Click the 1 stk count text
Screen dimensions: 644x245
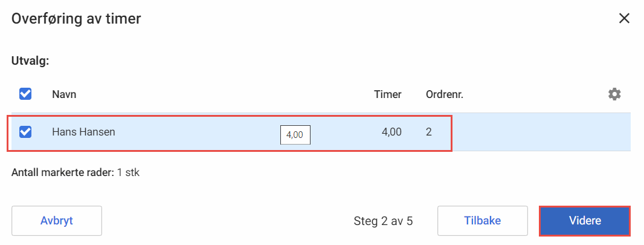click(128, 172)
